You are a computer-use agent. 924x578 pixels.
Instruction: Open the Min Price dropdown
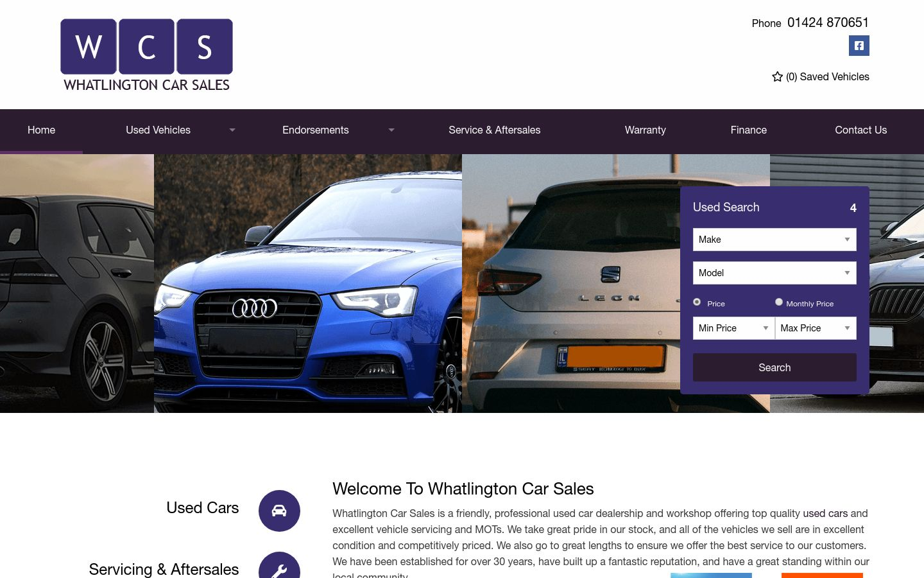tap(733, 328)
